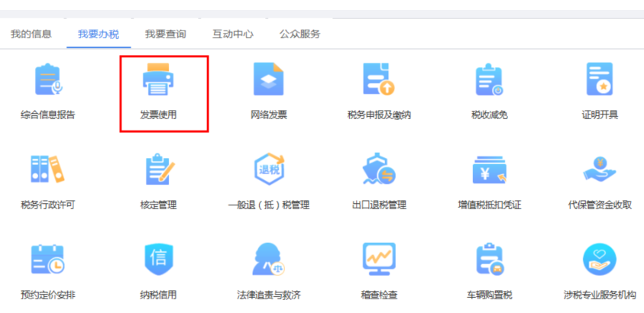Open the 网络发票 module icon
644x313 pixels.
point(269,80)
